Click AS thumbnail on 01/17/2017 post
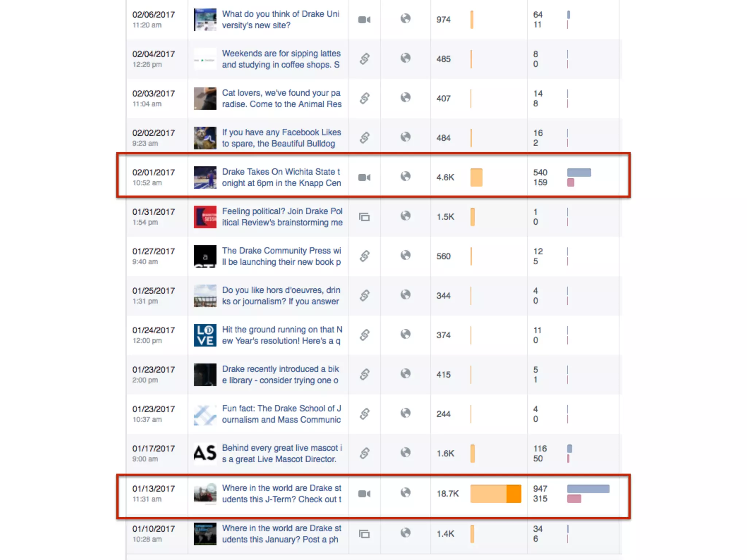The image size is (747, 560). tap(205, 453)
